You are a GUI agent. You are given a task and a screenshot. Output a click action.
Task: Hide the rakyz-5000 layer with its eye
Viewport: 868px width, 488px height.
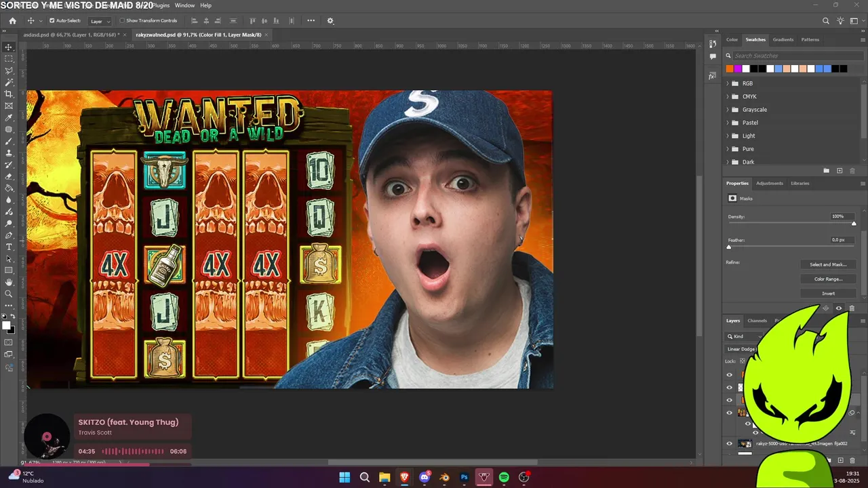pos(730,444)
